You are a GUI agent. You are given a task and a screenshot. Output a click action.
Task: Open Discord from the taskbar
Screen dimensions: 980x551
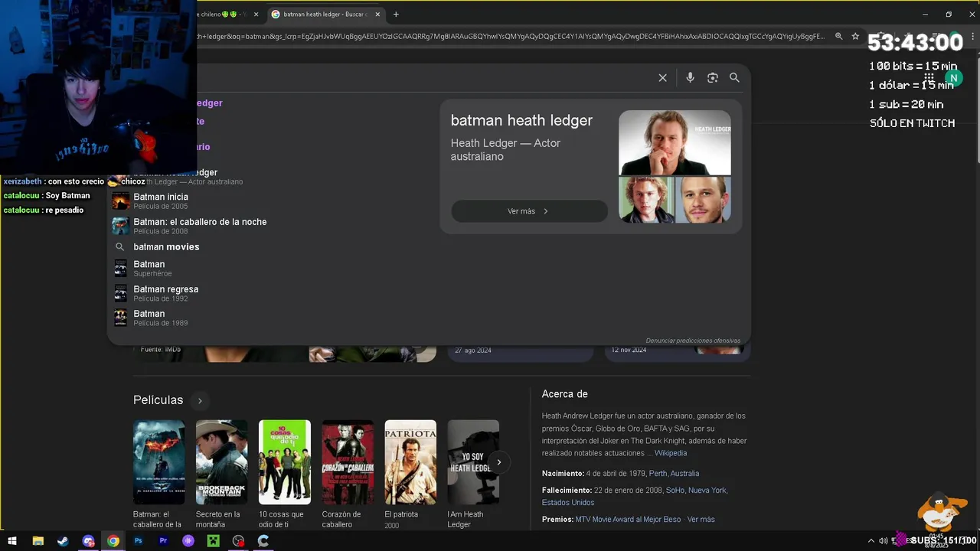[88, 541]
